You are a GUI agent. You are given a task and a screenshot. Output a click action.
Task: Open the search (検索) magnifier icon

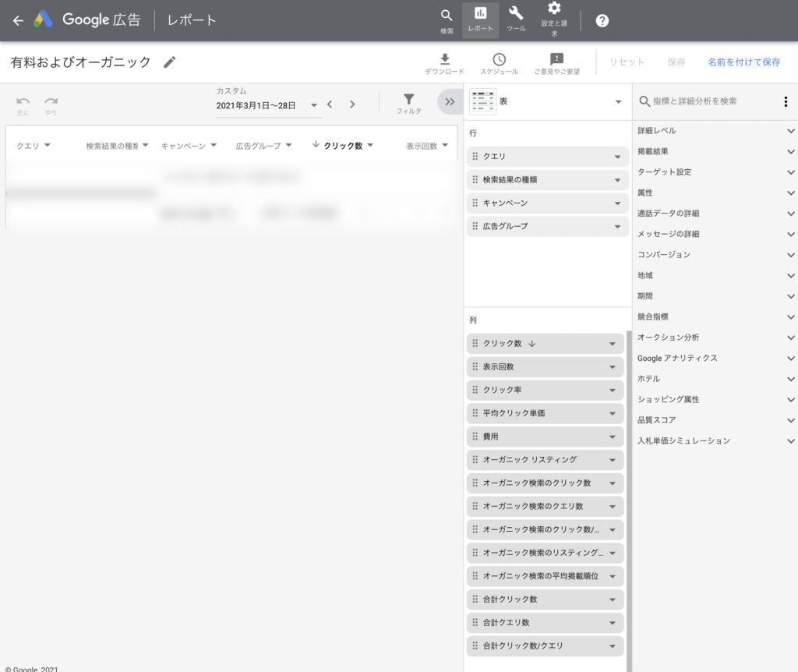click(x=447, y=16)
